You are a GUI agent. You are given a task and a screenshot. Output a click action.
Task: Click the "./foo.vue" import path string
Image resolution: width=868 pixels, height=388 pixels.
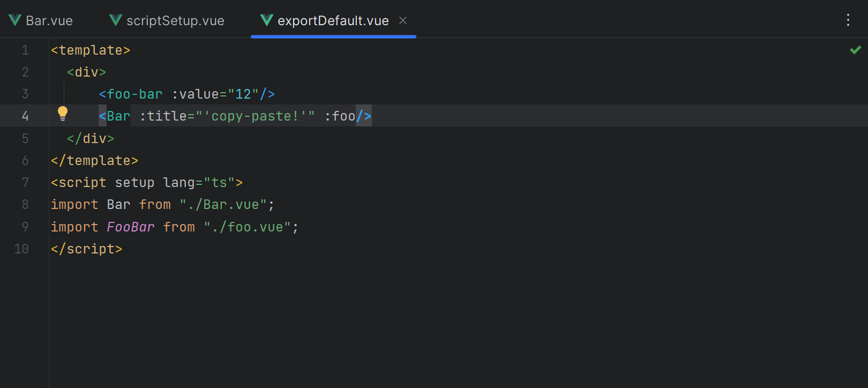(247, 227)
